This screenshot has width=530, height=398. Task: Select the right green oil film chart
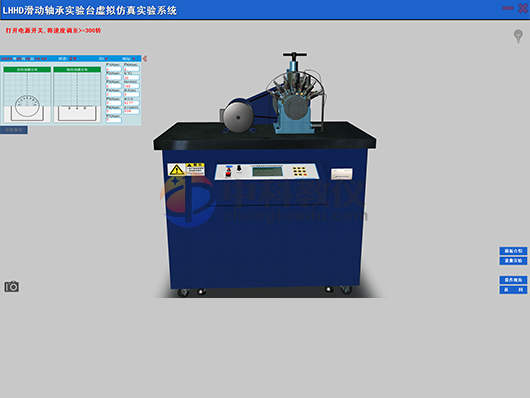pos(77,94)
